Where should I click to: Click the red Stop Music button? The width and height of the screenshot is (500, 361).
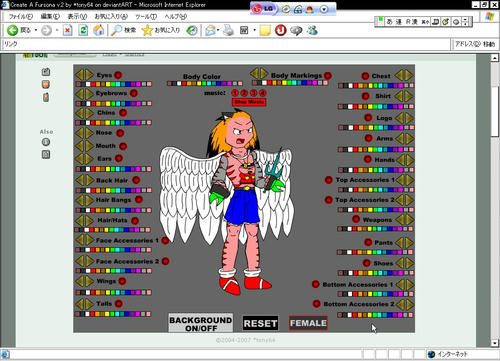[249, 102]
